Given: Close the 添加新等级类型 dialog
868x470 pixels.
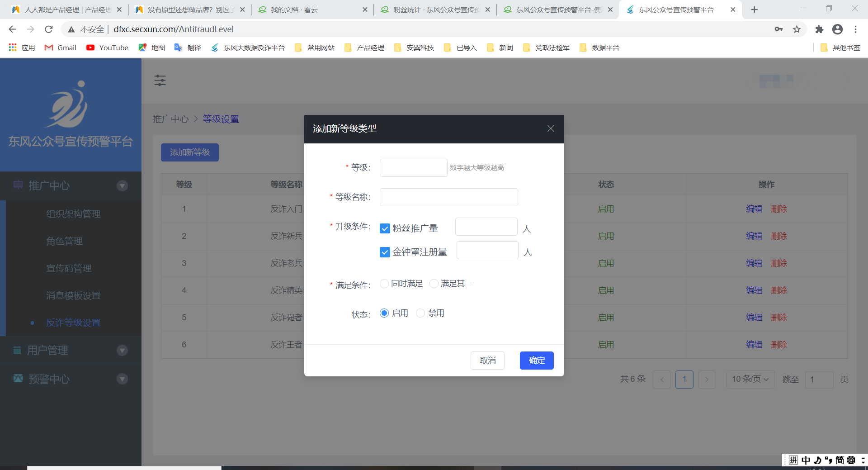Looking at the screenshot, I should click(x=551, y=128).
